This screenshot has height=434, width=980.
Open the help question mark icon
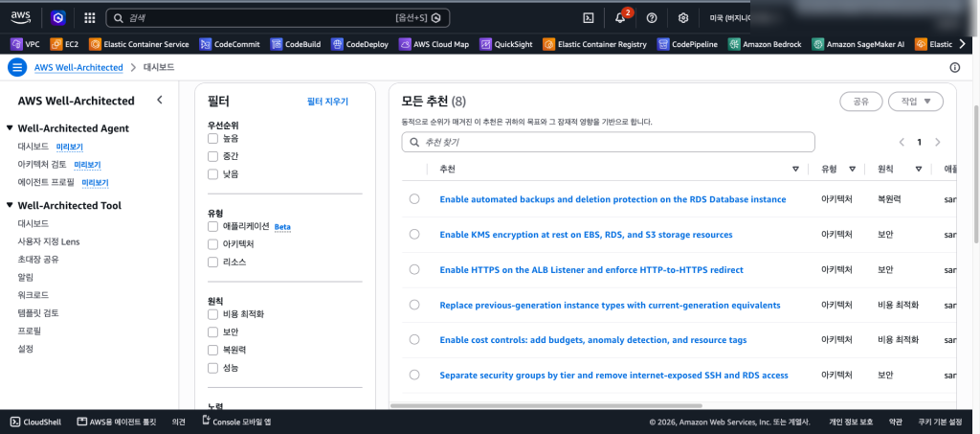[x=652, y=18]
